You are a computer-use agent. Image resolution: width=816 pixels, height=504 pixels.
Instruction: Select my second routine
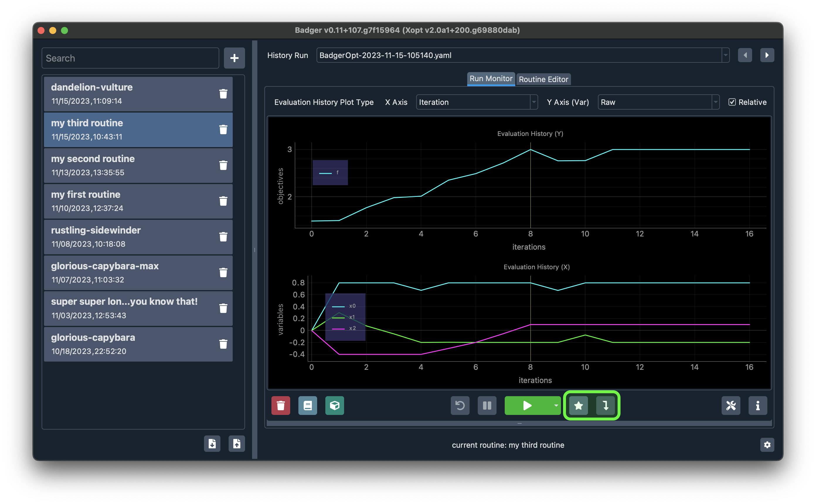(x=138, y=165)
